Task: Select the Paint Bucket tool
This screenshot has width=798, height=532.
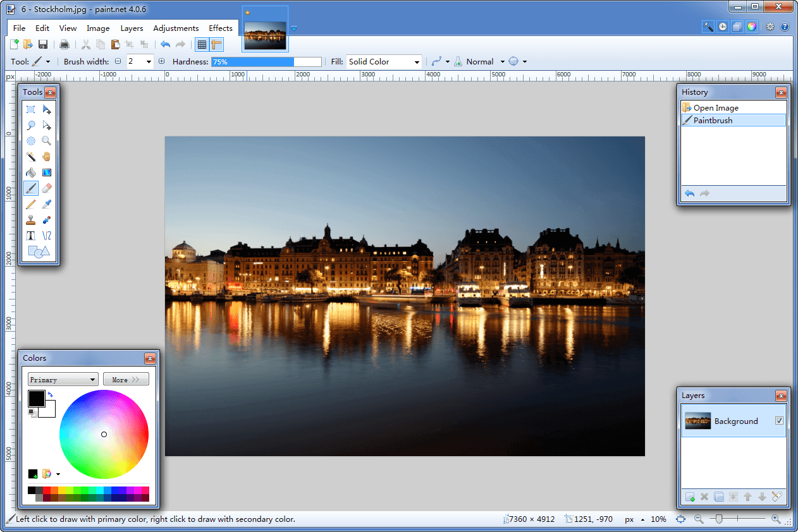Action: (x=30, y=172)
